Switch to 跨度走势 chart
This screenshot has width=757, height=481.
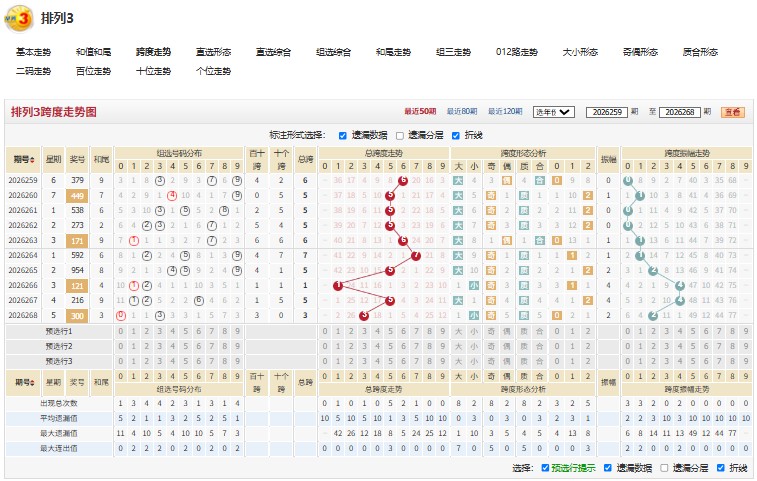pyautogui.click(x=153, y=52)
